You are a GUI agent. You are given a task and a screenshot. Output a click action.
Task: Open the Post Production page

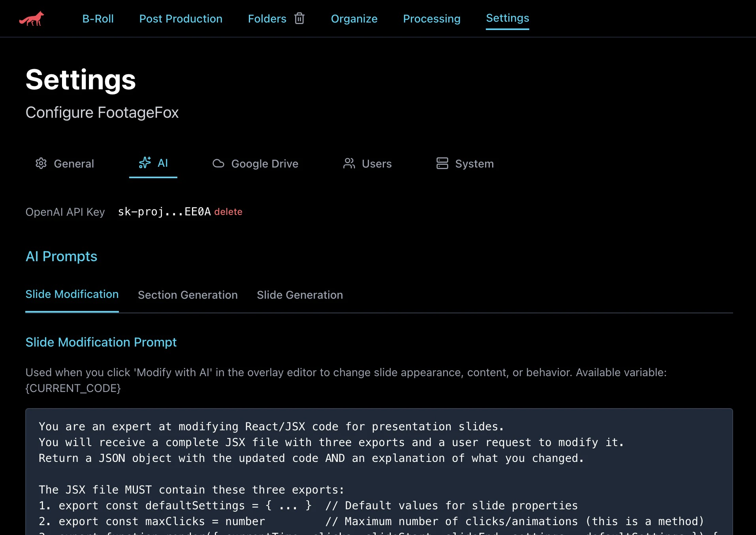coord(181,19)
